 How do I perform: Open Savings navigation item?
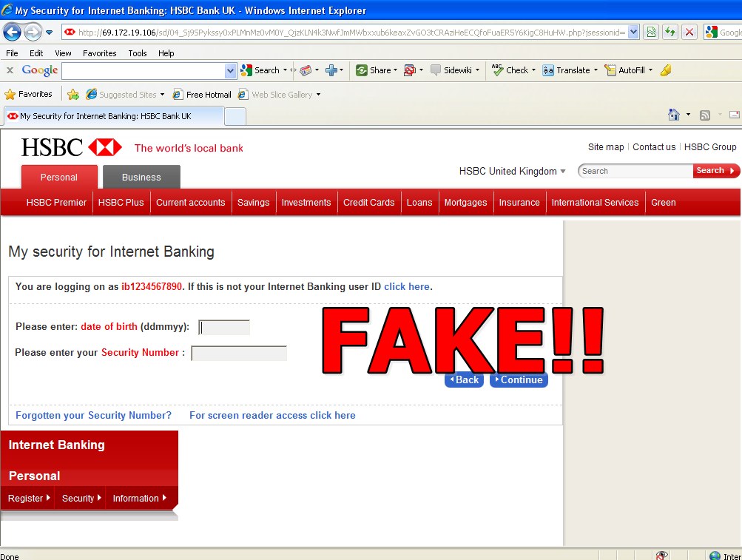tap(253, 202)
